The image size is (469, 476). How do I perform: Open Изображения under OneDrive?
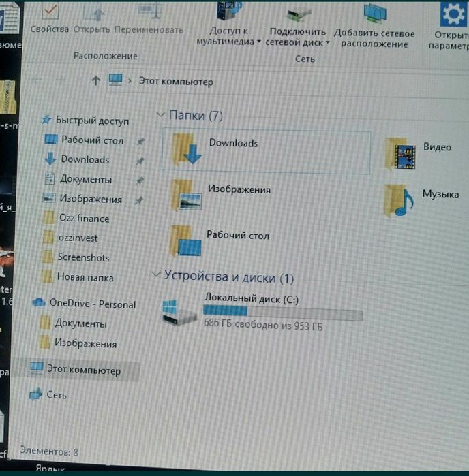click(x=85, y=343)
